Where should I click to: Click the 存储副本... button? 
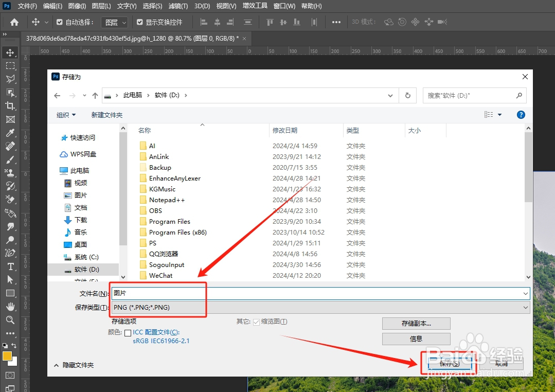[416, 323]
